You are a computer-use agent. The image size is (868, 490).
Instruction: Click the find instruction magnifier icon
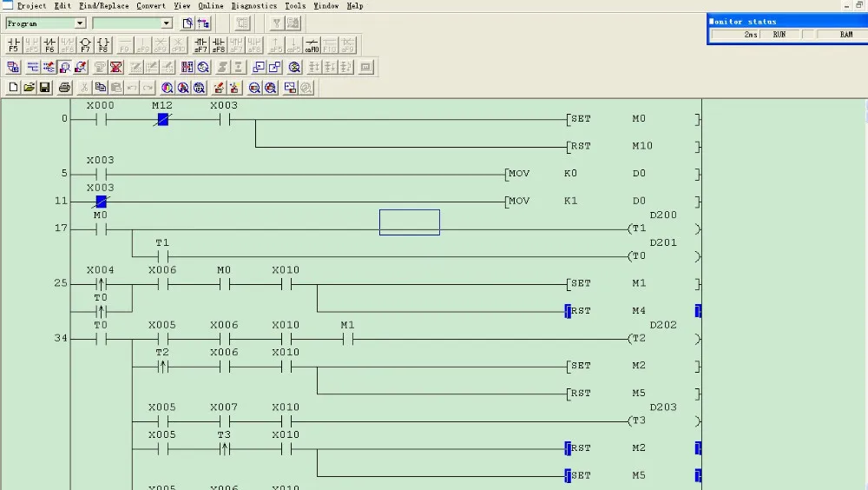(183, 88)
